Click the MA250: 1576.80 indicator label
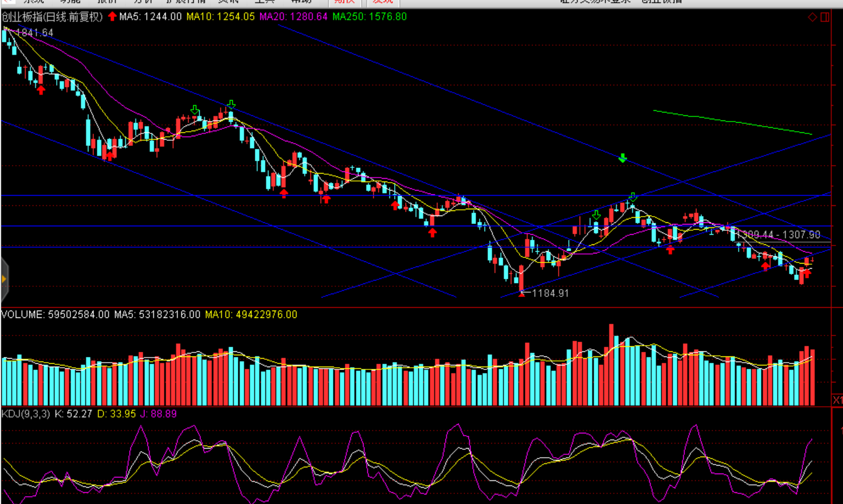The image size is (843, 504). click(x=369, y=16)
